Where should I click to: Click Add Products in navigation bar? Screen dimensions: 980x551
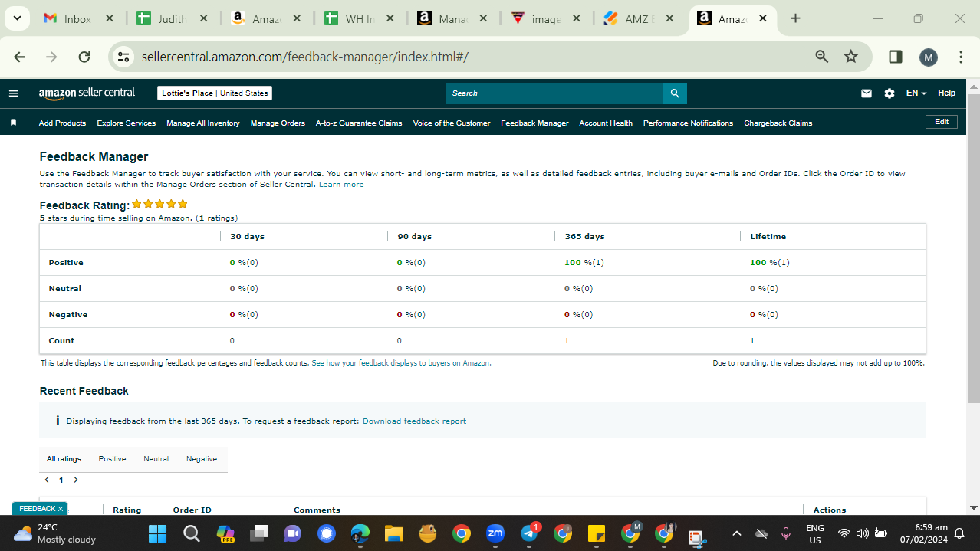pyautogui.click(x=62, y=123)
